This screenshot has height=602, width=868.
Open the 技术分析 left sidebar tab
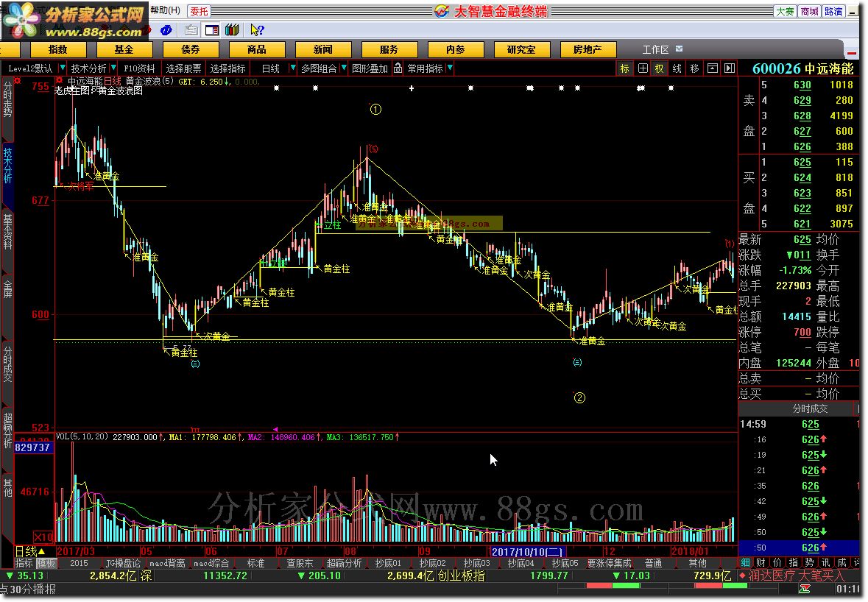point(8,165)
